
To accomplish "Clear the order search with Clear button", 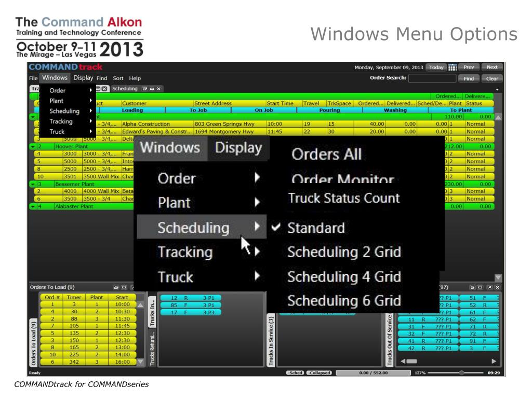I will [492, 78].
